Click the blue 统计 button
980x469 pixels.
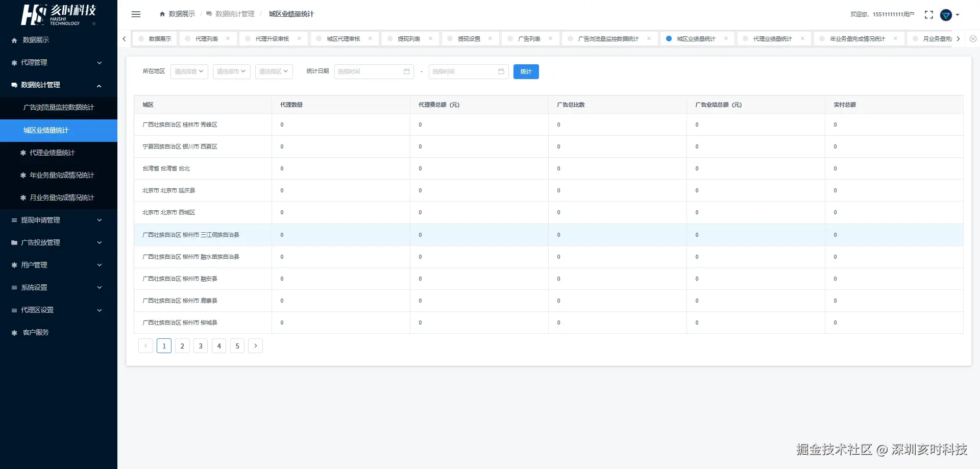526,71
